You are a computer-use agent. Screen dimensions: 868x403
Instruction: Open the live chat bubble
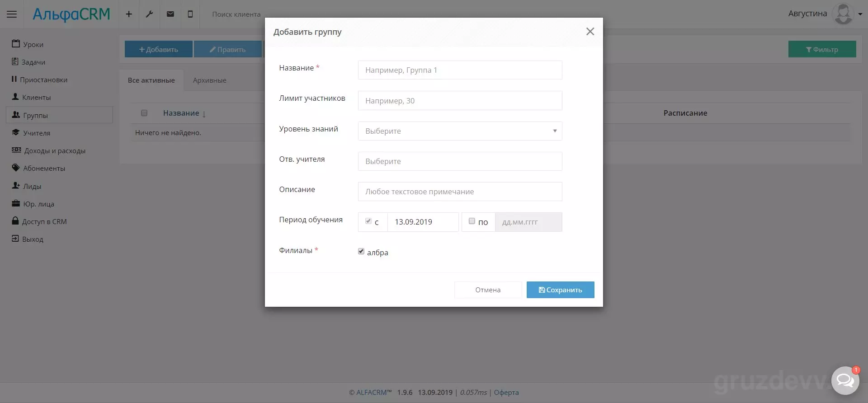(x=845, y=380)
